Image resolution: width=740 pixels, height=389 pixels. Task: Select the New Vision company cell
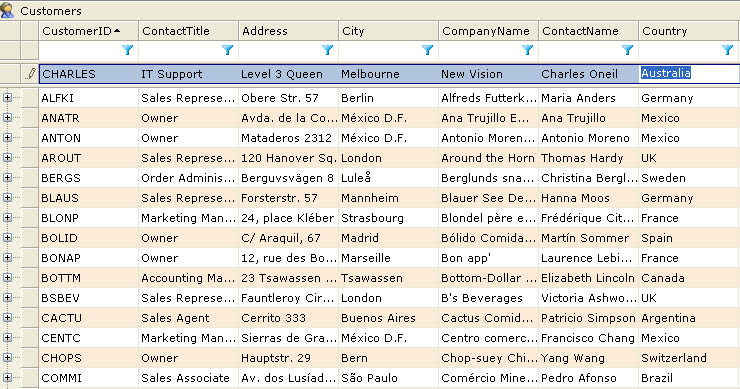489,74
